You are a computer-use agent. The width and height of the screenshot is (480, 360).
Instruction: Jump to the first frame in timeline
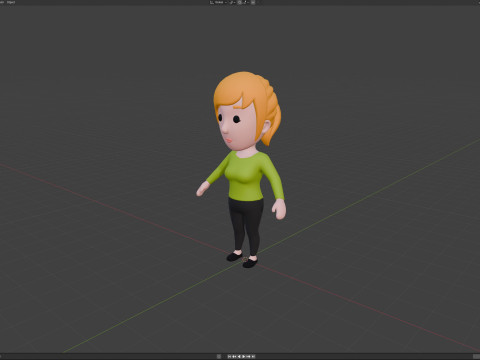[x=229, y=356]
